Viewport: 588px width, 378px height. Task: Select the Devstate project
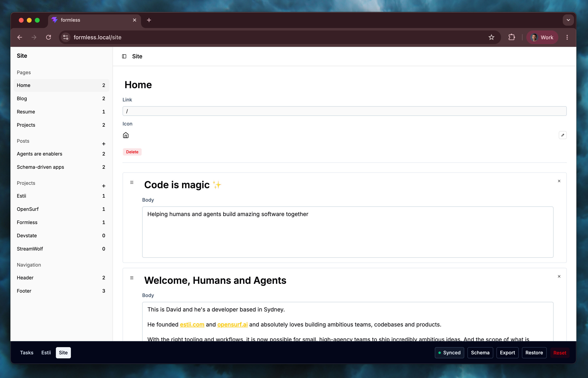61,236
